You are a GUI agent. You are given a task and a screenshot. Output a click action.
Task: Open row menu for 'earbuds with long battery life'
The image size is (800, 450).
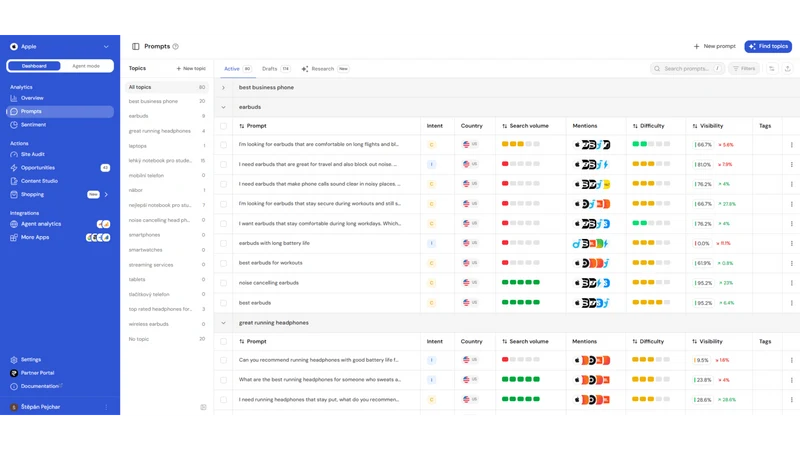pyautogui.click(x=791, y=243)
